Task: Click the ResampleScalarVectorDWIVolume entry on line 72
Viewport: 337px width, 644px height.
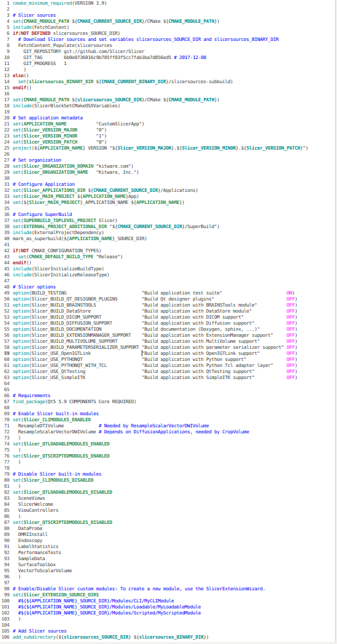Action: point(56,431)
